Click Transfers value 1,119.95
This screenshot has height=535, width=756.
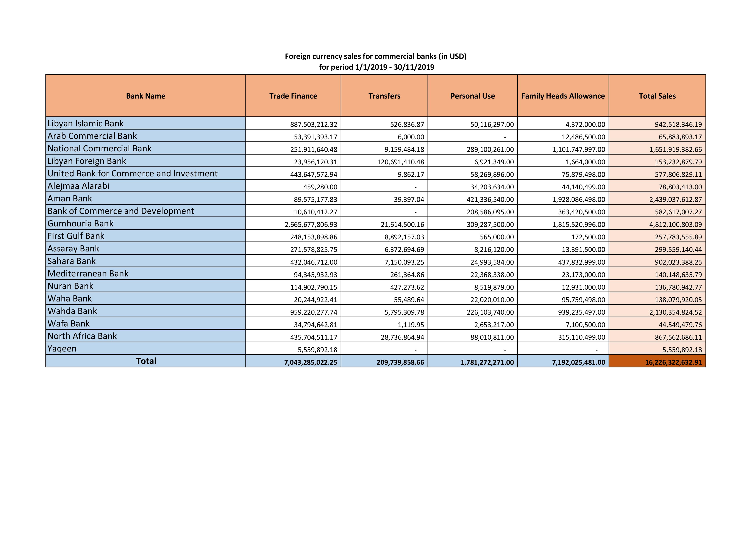pos(411,325)
